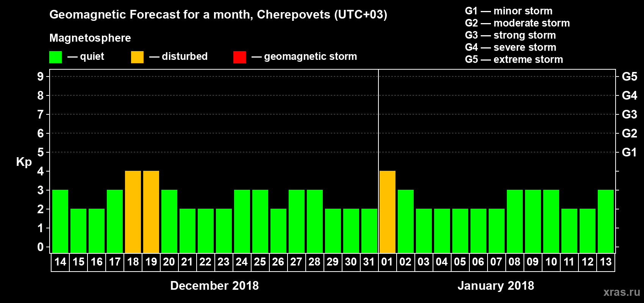Viewport: 644px width, 303px height.
Task: Click the green bar for January 13
Action: click(606, 221)
